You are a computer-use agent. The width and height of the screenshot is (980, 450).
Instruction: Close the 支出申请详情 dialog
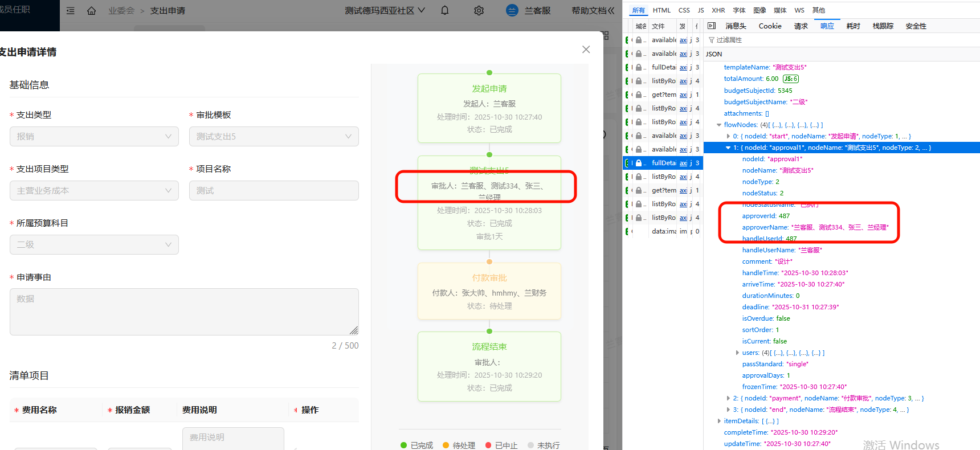[x=586, y=50]
